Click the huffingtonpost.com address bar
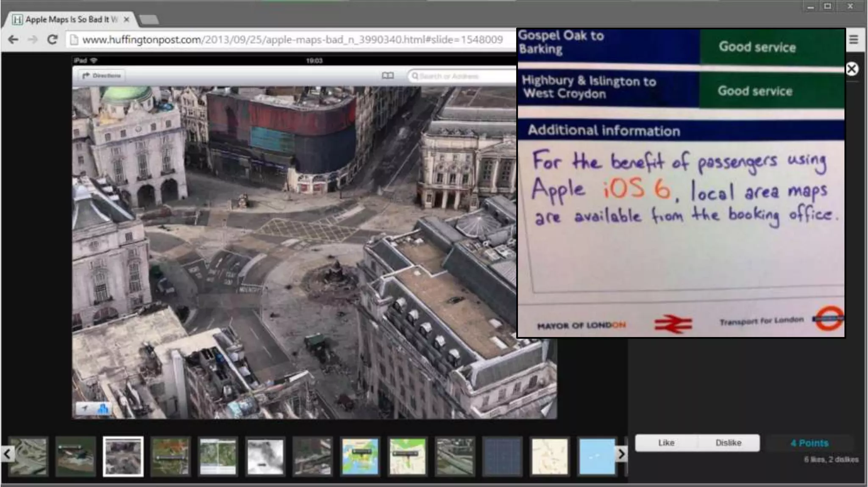868x487 pixels. 292,39
